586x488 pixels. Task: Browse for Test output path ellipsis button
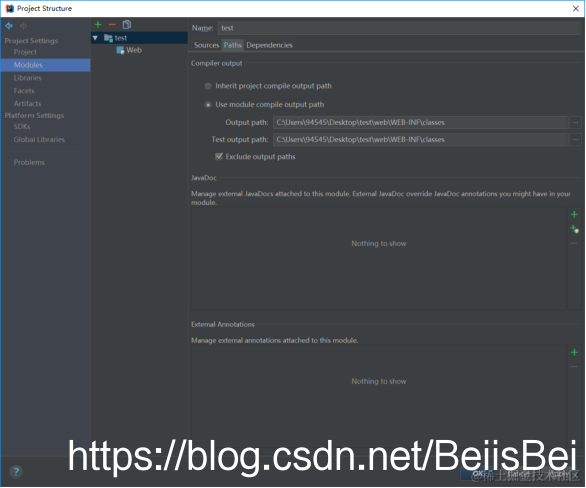click(x=576, y=140)
